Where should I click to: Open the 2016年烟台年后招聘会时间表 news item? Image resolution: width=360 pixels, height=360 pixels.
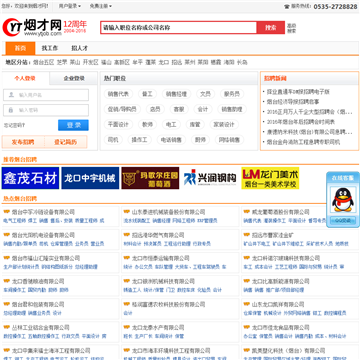[301, 122]
